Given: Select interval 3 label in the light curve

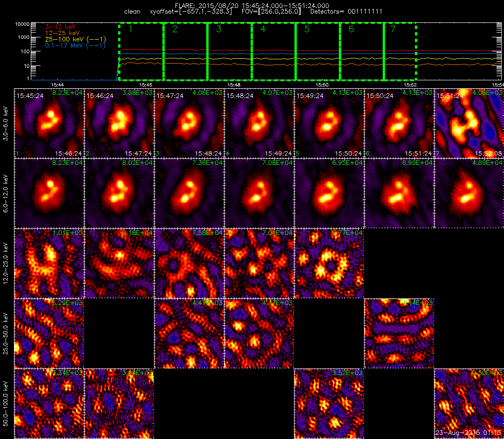Looking at the screenshot, I should coord(219,29).
